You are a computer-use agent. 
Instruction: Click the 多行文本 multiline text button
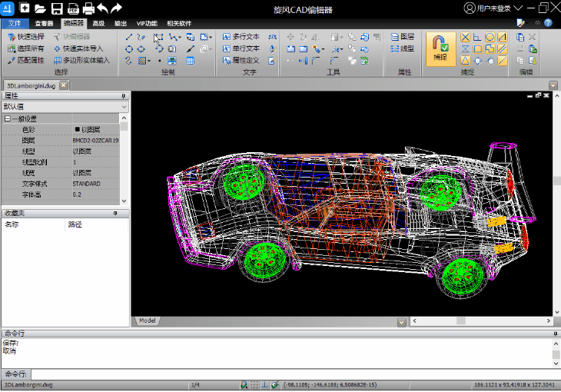[x=241, y=36]
